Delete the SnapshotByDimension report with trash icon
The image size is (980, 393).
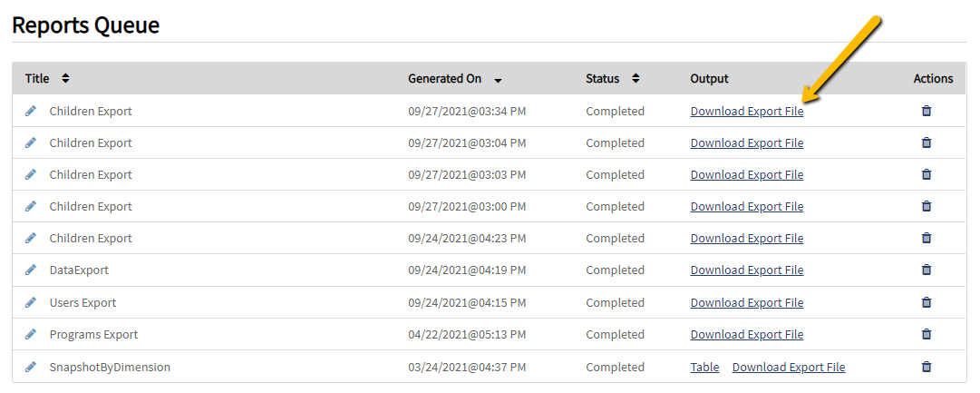pyautogui.click(x=927, y=367)
